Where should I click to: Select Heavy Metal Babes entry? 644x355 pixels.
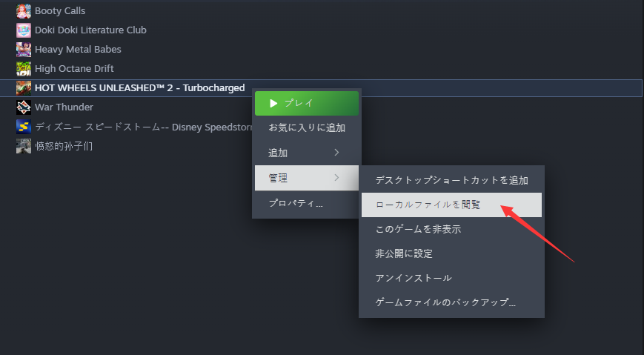[78, 50]
